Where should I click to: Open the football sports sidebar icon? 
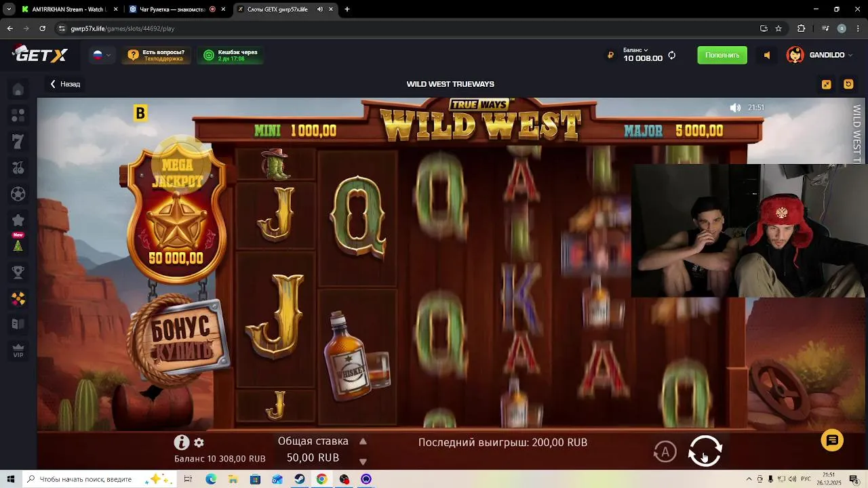18,194
